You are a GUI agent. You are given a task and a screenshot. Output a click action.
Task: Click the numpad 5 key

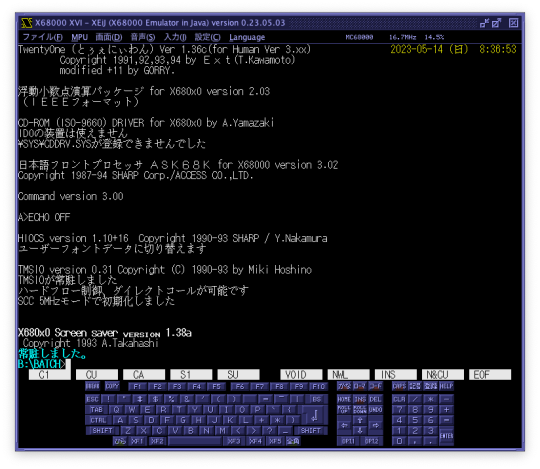(x=415, y=420)
